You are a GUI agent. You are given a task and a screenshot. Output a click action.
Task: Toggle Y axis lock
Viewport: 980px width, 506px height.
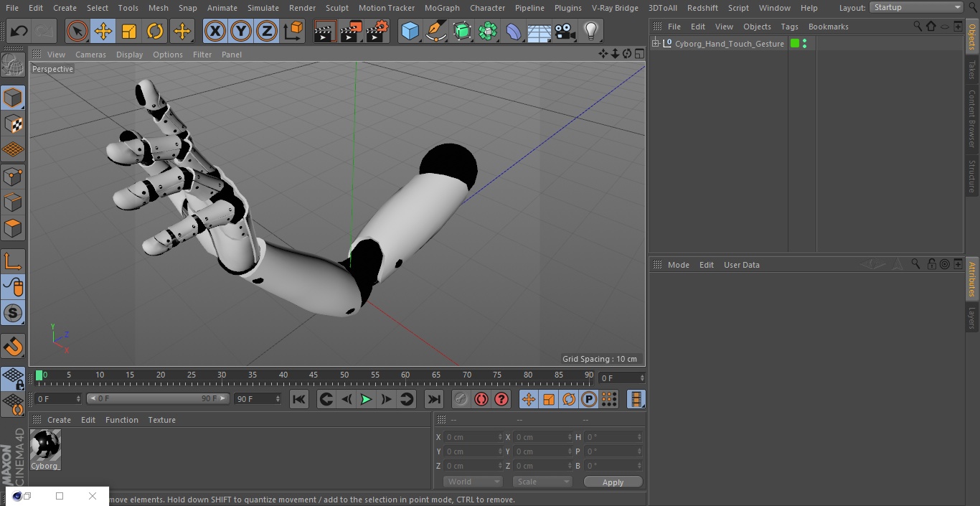(x=241, y=32)
